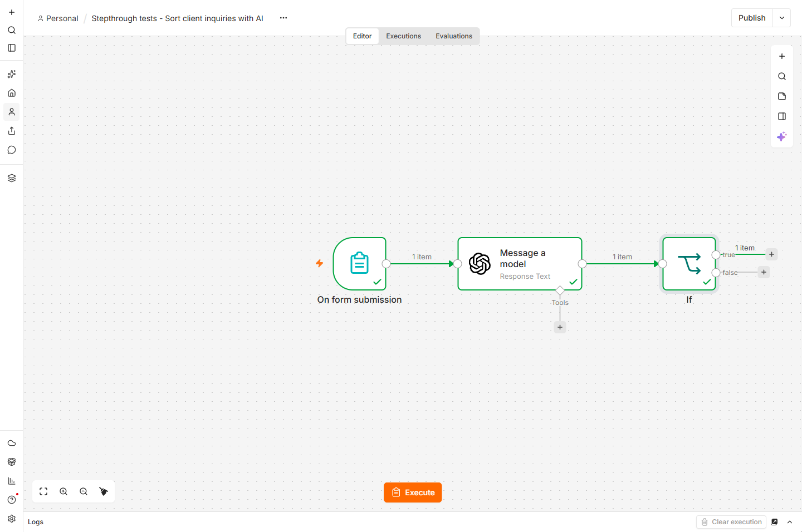Toggle the left sidebar panel icon

12,48
